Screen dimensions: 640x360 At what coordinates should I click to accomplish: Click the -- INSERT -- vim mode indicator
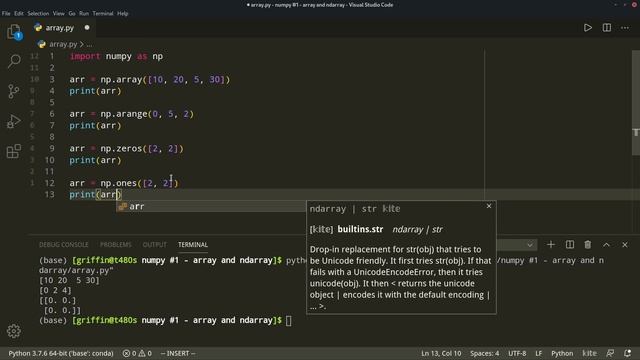tap(178, 353)
